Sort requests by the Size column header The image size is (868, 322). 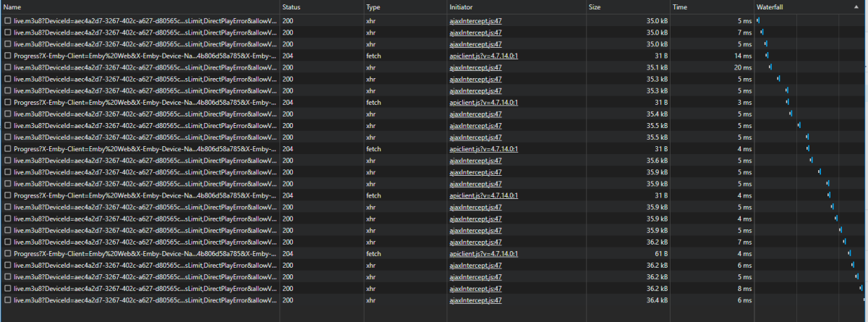point(595,7)
